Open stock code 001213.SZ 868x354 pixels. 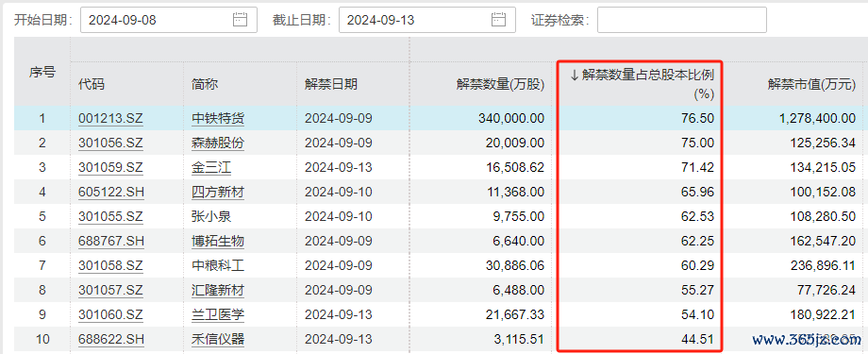point(110,119)
